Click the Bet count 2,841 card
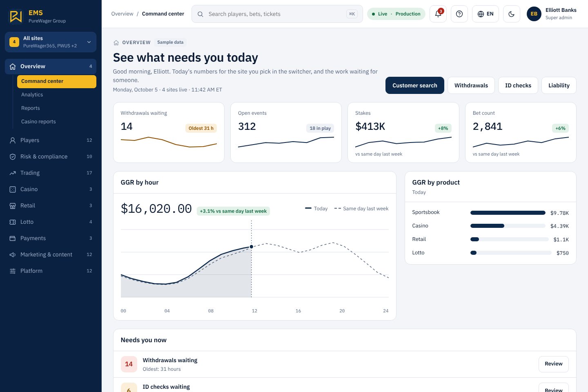 (x=521, y=132)
